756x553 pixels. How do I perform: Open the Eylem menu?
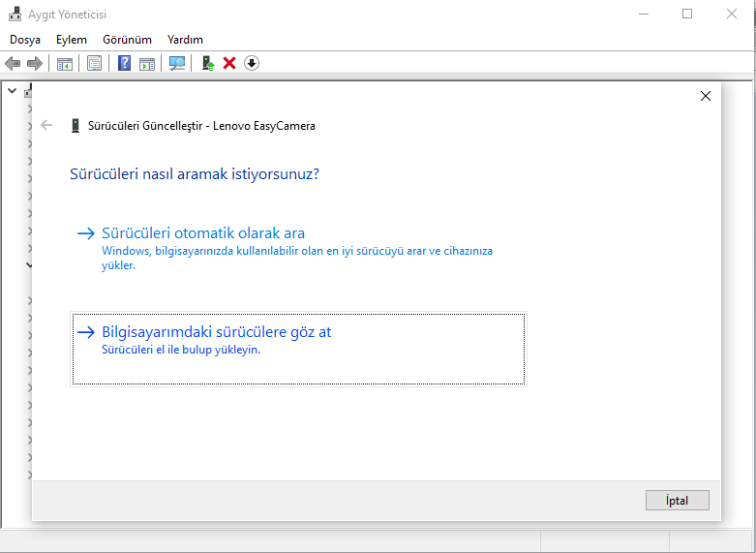pos(72,40)
